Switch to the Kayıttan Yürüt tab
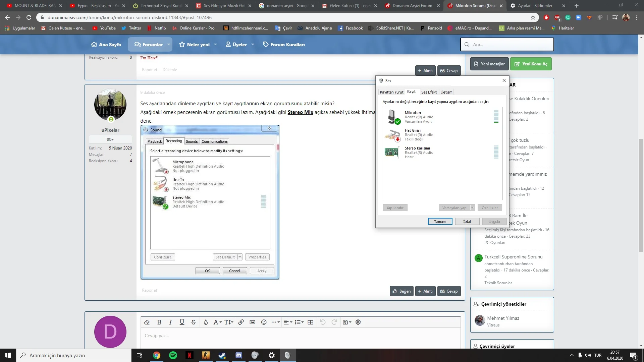The image size is (644, 362). click(391, 92)
